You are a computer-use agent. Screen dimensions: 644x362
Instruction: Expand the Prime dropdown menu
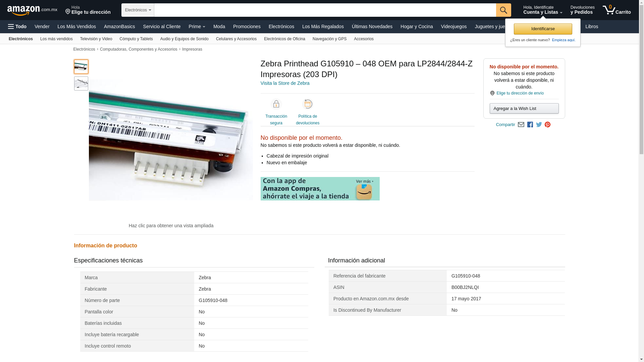[x=197, y=26]
